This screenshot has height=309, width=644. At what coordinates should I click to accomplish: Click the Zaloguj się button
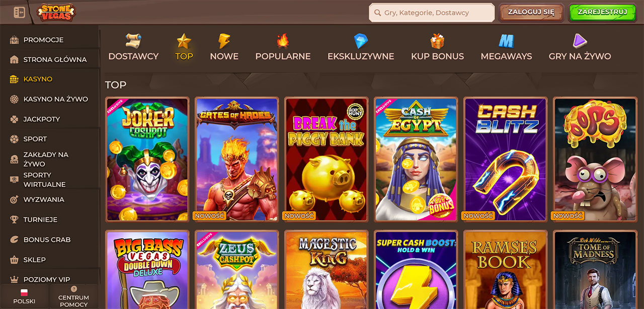(x=531, y=13)
